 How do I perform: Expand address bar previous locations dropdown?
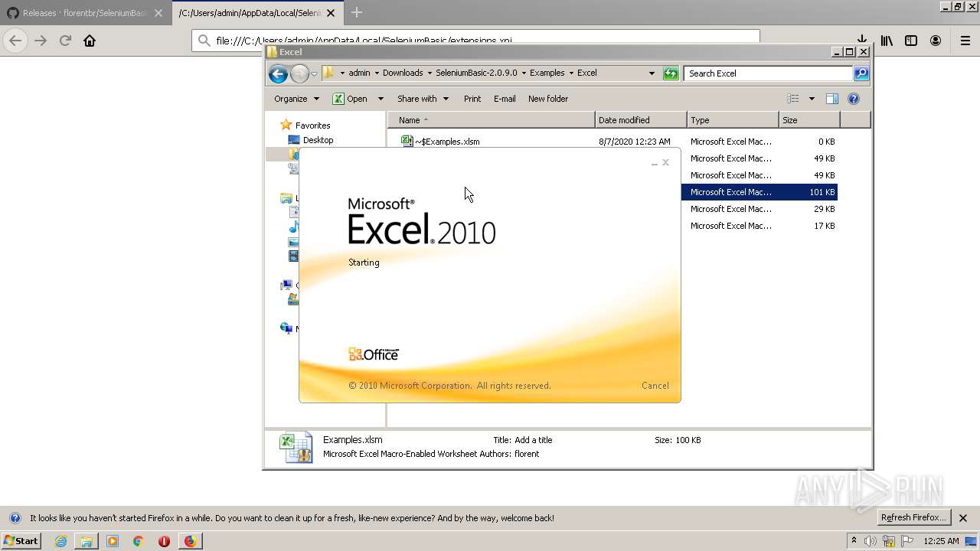(652, 73)
